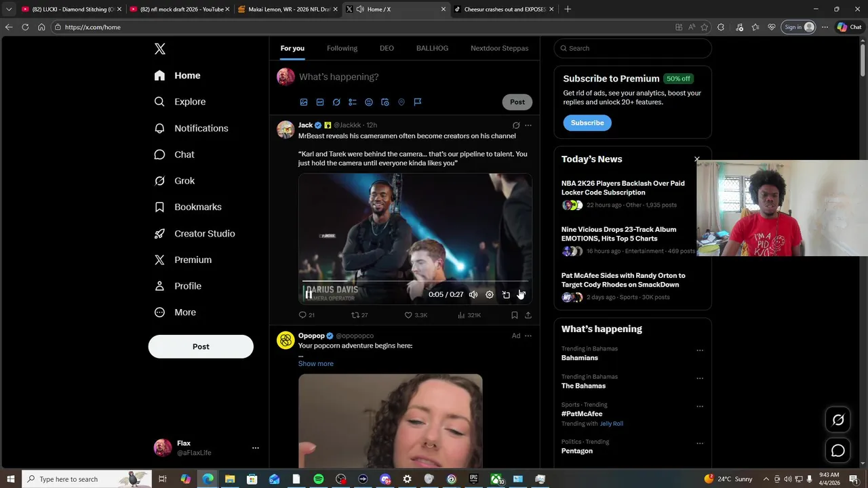This screenshot has width=868, height=488.
Task: Close the Today's News panel
Action: coord(696,159)
